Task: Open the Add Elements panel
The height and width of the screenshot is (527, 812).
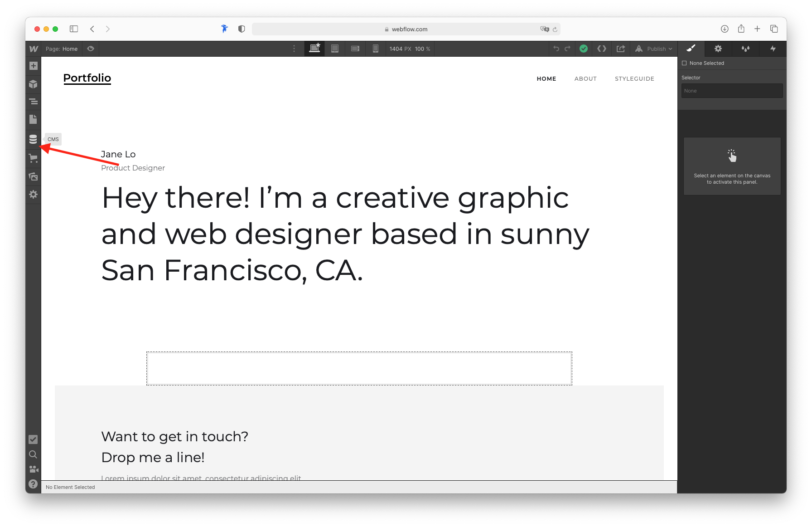Action: click(33, 65)
